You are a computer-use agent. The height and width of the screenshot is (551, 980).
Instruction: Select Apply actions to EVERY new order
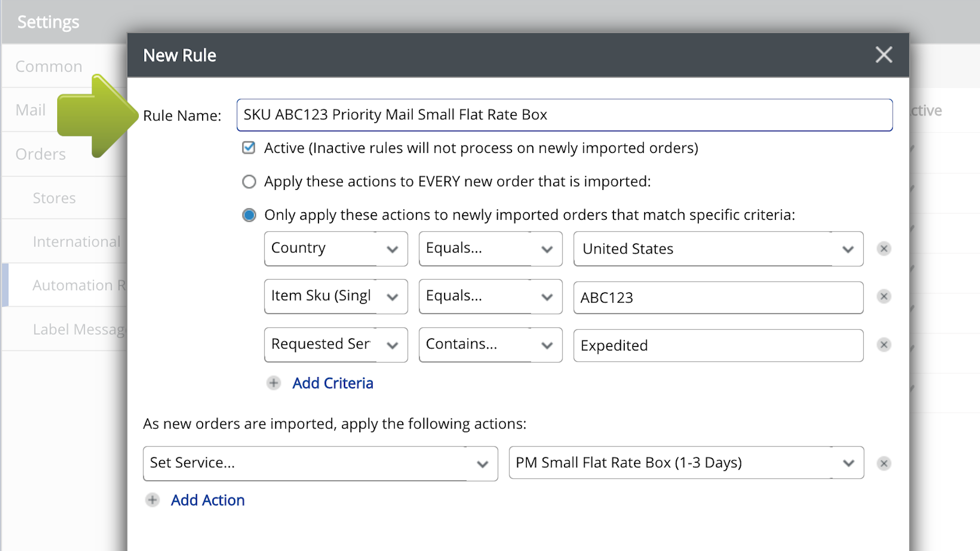249,182
